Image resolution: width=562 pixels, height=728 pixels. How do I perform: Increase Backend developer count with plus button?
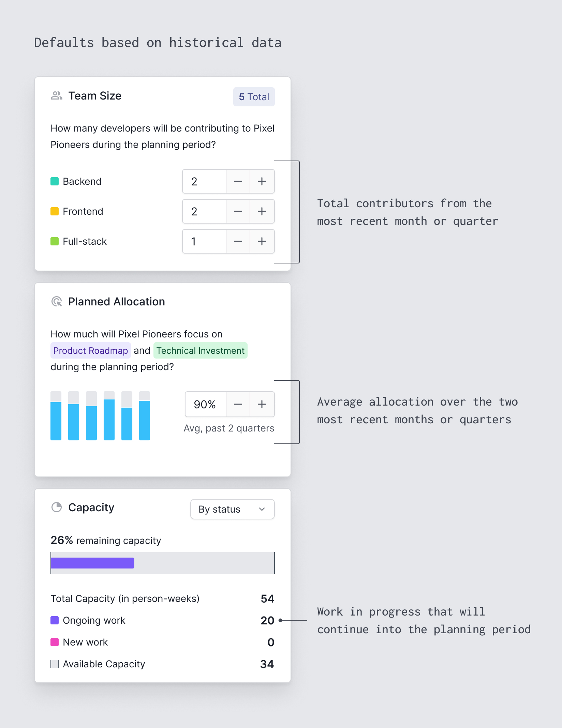coord(262,181)
